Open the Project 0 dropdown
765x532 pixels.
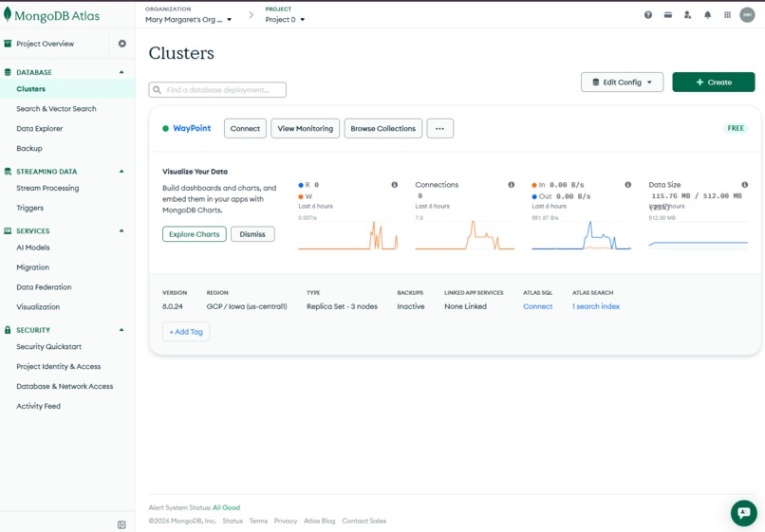(285, 20)
